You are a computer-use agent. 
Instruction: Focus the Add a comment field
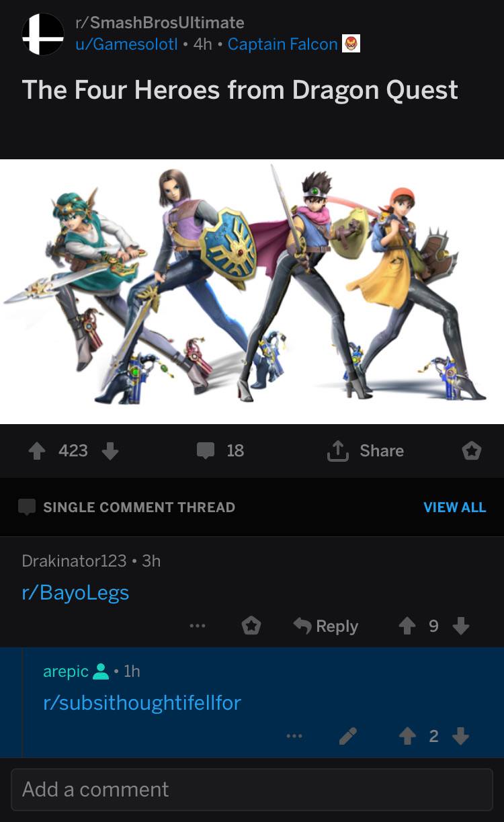pyautogui.click(x=252, y=789)
